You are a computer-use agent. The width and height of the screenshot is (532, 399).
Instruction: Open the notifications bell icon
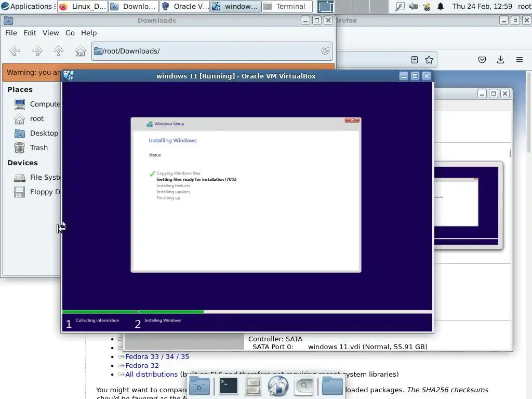click(x=441, y=6)
